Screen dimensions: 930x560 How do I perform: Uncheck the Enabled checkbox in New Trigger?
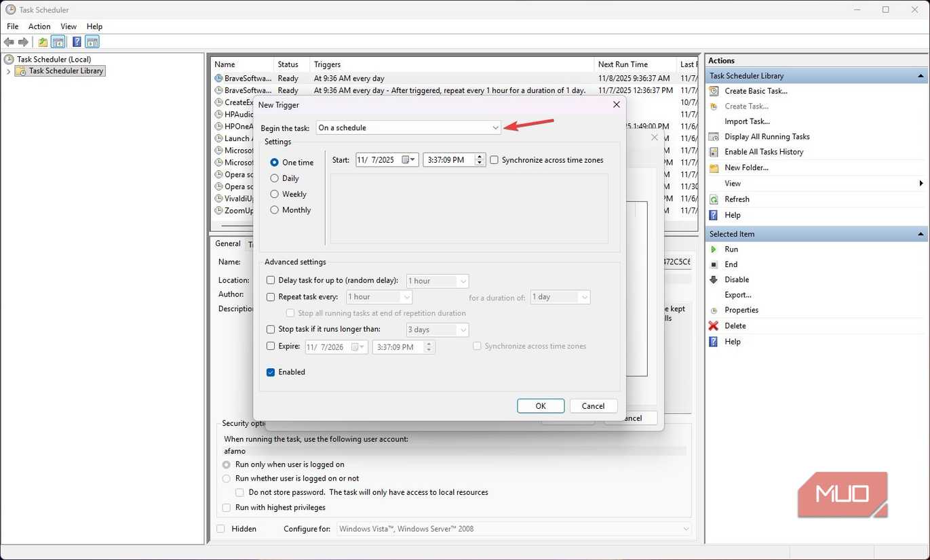[271, 372]
